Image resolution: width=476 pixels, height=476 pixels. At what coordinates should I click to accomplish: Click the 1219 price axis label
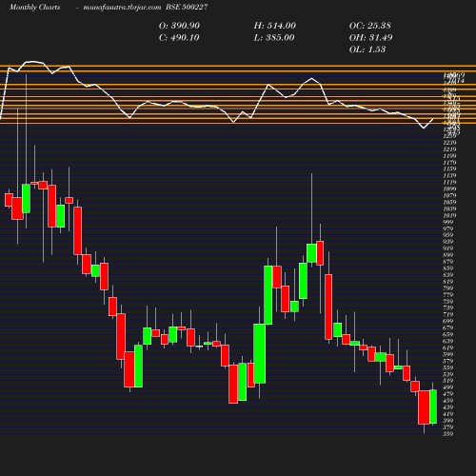(x=449, y=149)
